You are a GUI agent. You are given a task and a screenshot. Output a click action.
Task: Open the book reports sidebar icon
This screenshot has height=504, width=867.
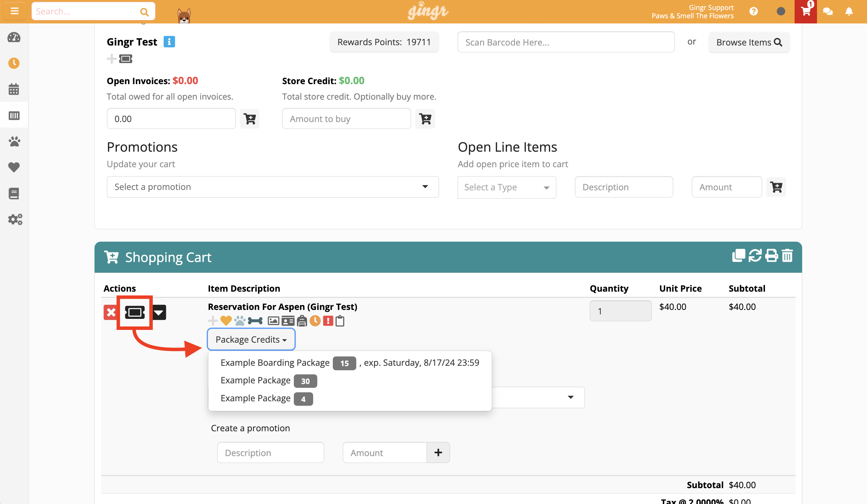coord(14,193)
